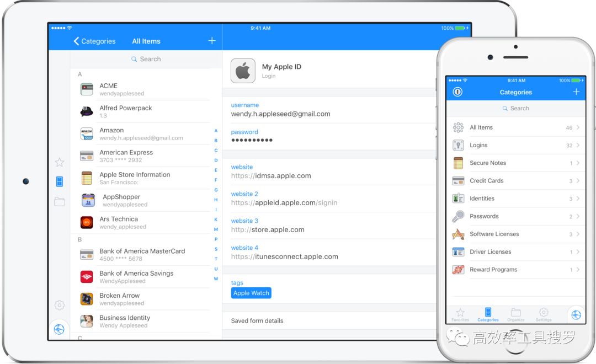The image size is (596, 364).
Task: Select the Amazon item icon
Action: [87, 134]
